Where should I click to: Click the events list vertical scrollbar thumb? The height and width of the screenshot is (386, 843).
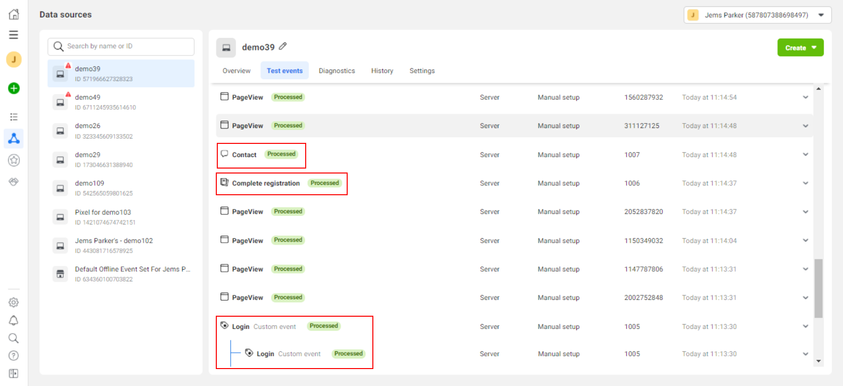click(818, 288)
